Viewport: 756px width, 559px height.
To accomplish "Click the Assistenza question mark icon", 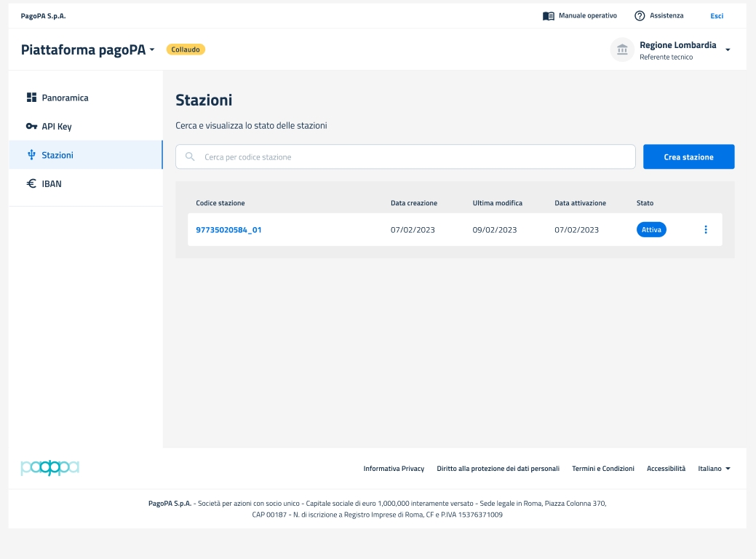I will click(x=640, y=16).
